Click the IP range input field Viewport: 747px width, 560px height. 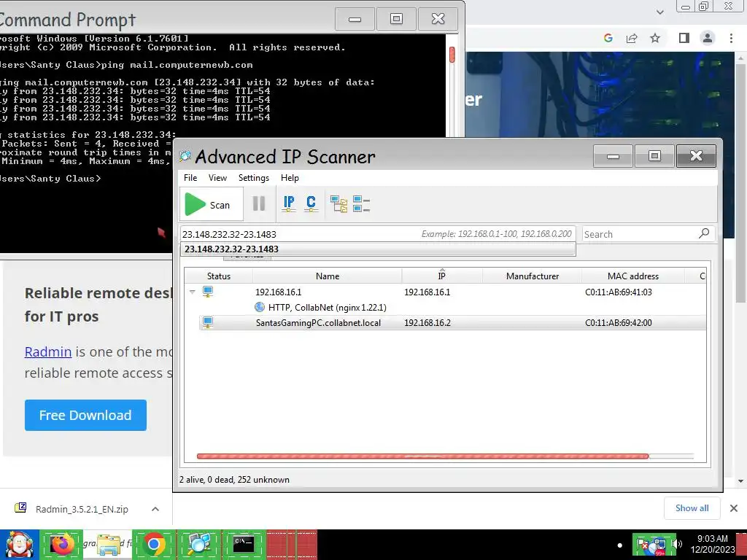(x=378, y=234)
